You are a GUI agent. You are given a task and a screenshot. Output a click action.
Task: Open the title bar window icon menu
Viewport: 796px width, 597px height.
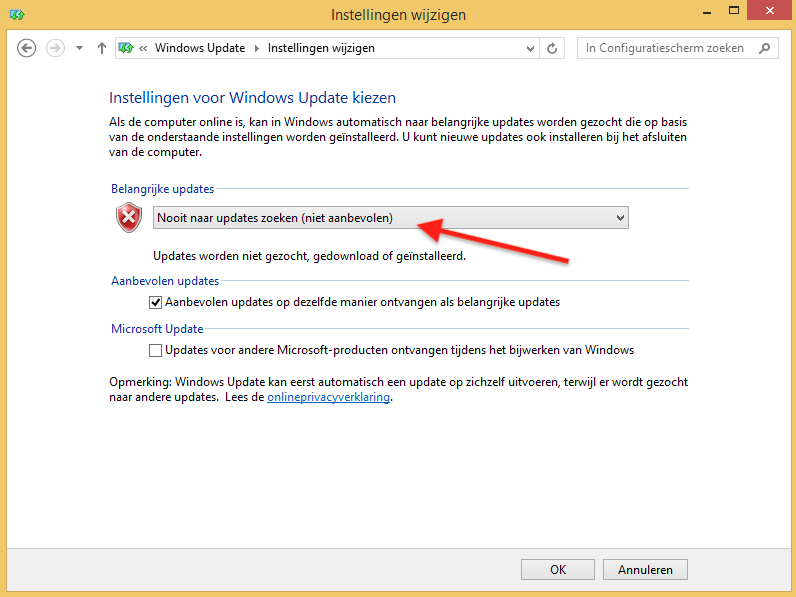(17, 15)
